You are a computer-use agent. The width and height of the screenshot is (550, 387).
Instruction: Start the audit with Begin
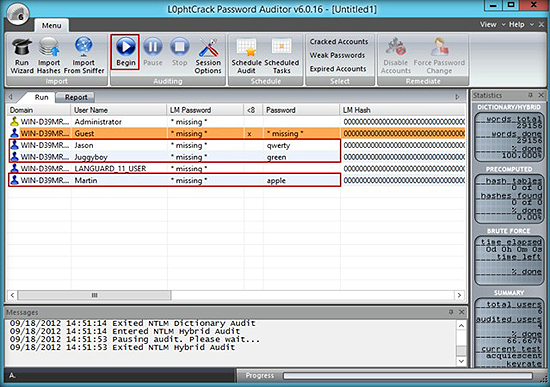[x=126, y=52]
